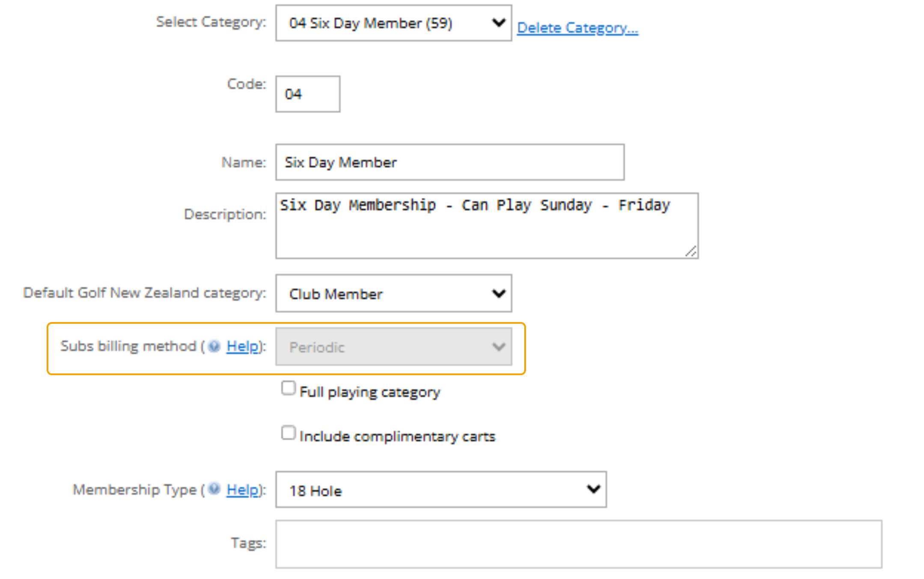Click the Membership Type dropdown chevron
Screen dimensions: 924x579
click(593, 489)
